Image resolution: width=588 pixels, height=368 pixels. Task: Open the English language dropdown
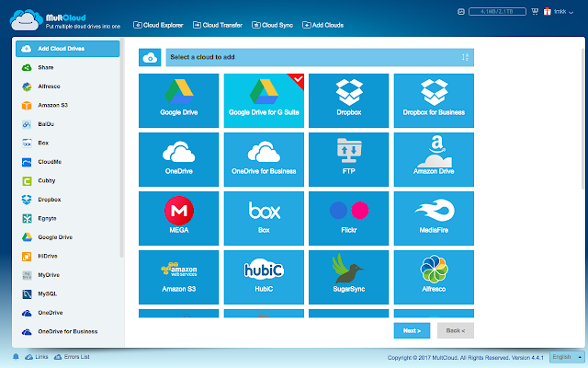[x=567, y=357]
